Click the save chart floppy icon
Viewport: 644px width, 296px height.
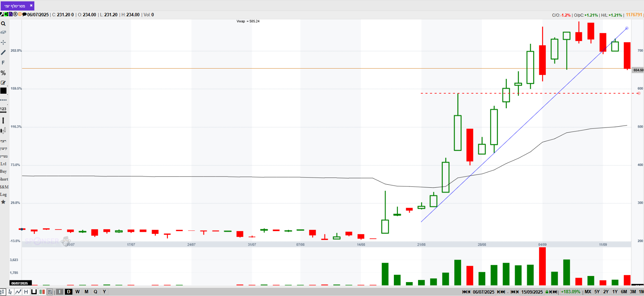click(x=50, y=292)
